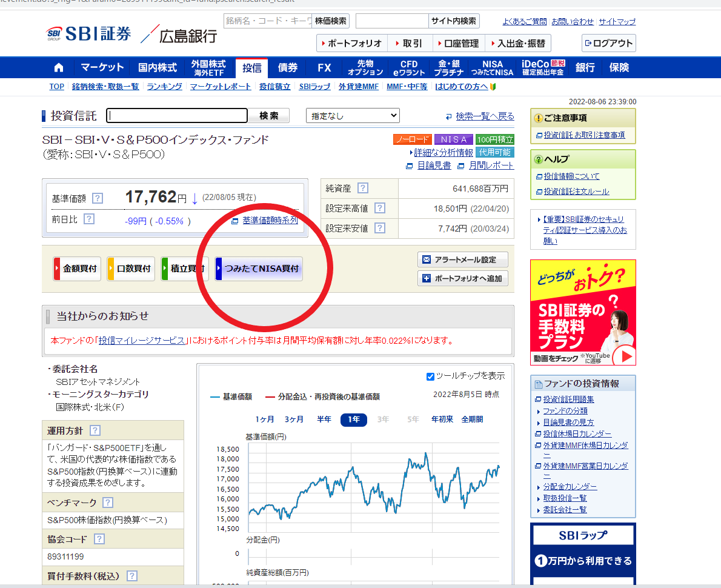Focus the site search input field
This screenshot has width=721, height=588.
tap(392, 21)
